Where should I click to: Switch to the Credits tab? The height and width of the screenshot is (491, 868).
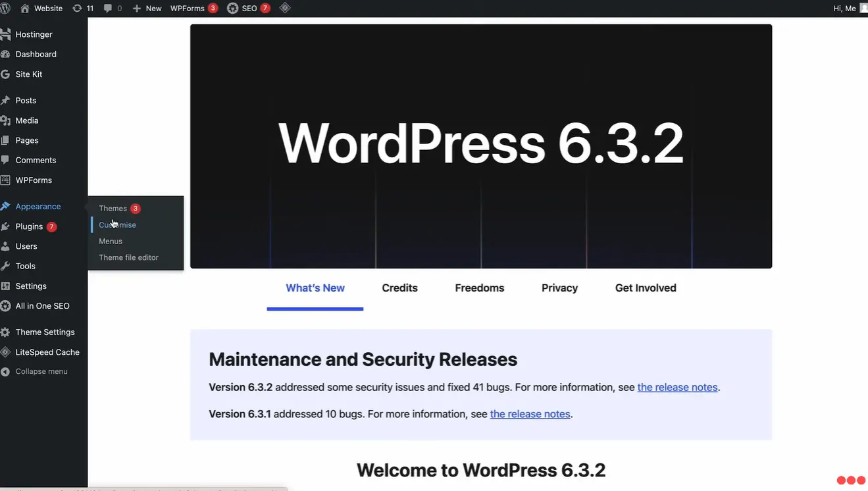399,288
